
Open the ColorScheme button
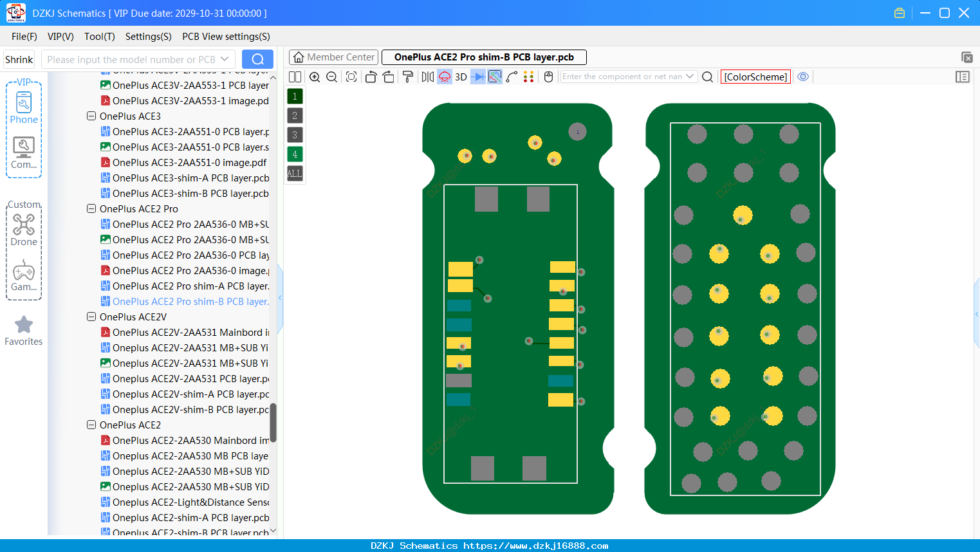755,77
